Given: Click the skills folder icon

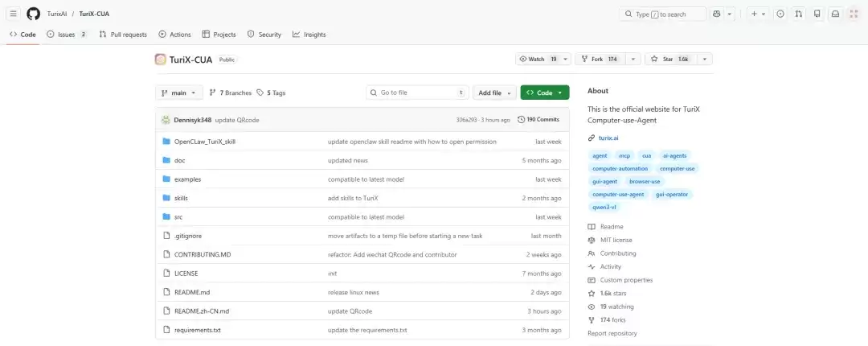Looking at the screenshot, I should click(x=166, y=198).
